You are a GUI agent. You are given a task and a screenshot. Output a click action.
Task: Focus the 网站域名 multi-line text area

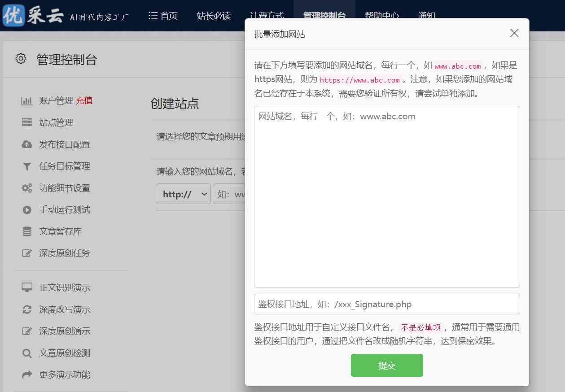[387, 196]
